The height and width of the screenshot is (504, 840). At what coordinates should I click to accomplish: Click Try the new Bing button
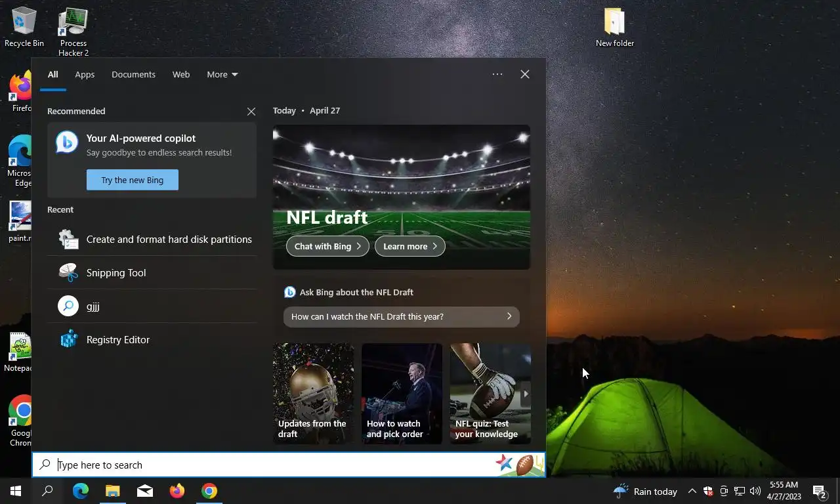click(x=133, y=180)
